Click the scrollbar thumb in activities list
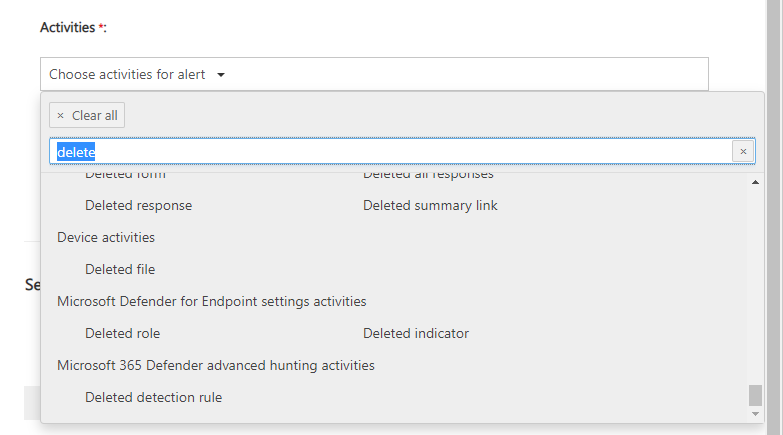Viewport: 783px width, 435px height. [755, 395]
